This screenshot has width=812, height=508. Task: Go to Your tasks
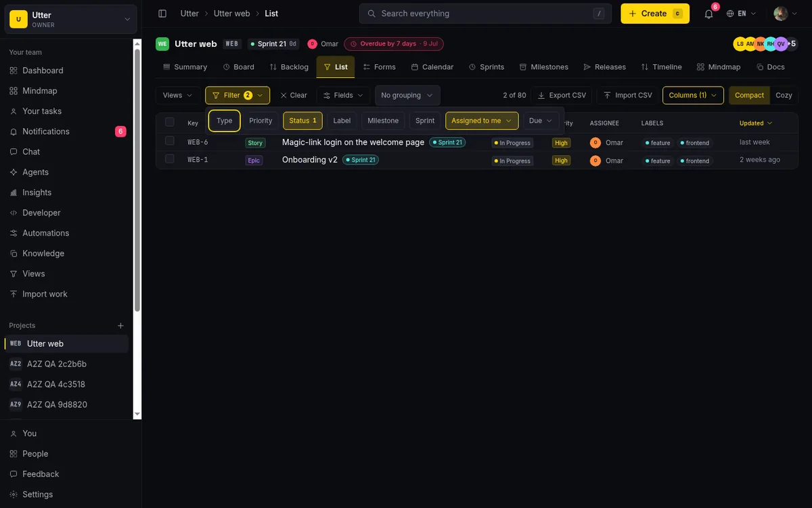[66, 111]
